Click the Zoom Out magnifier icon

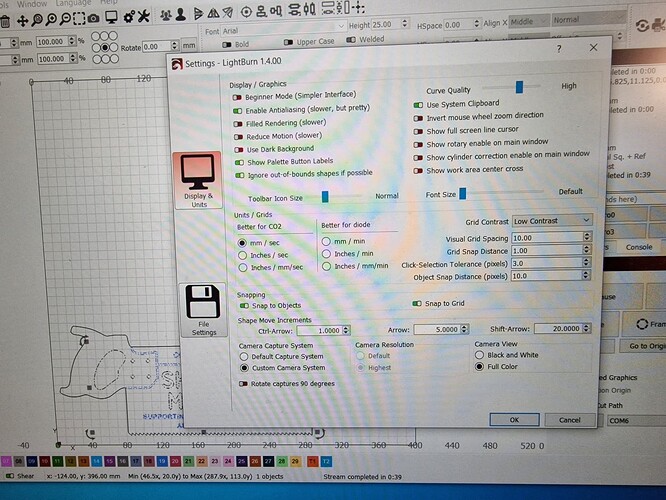coord(65,19)
